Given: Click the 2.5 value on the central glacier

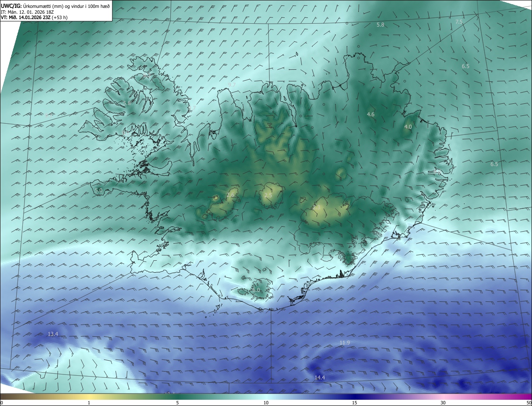Looking at the screenshot, I should click(268, 195).
